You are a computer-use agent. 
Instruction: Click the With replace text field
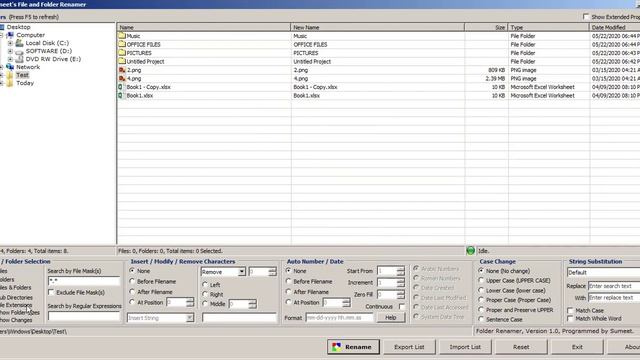click(614, 298)
